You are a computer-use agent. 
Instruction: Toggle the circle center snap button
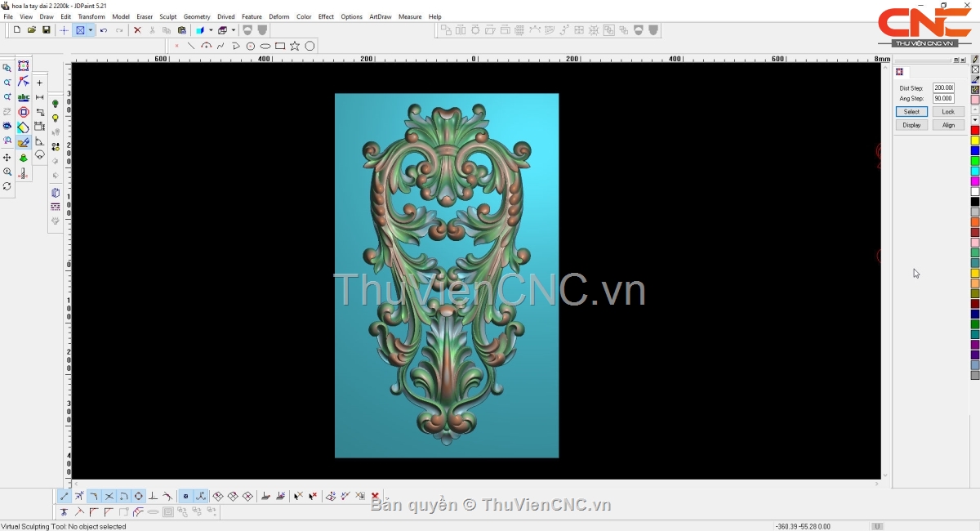[139, 496]
